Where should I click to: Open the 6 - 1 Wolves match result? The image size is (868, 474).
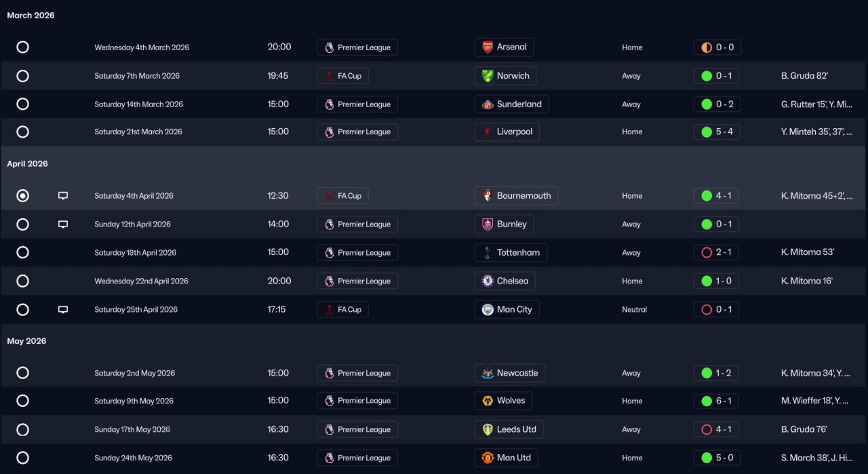coord(716,401)
